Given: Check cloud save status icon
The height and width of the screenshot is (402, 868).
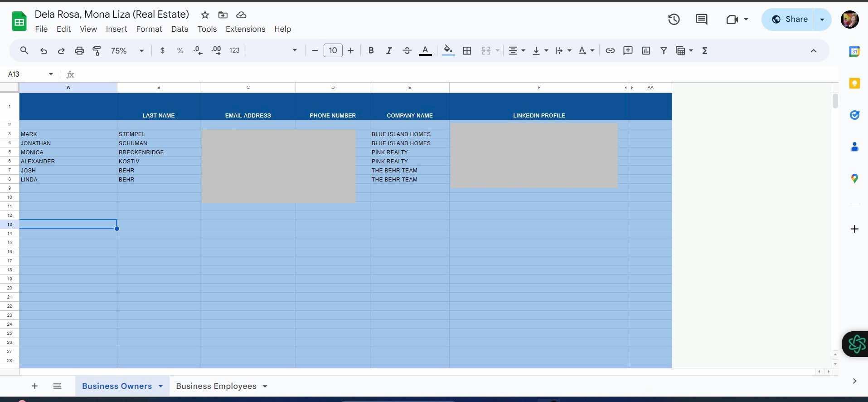Looking at the screenshot, I should (241, 15).
